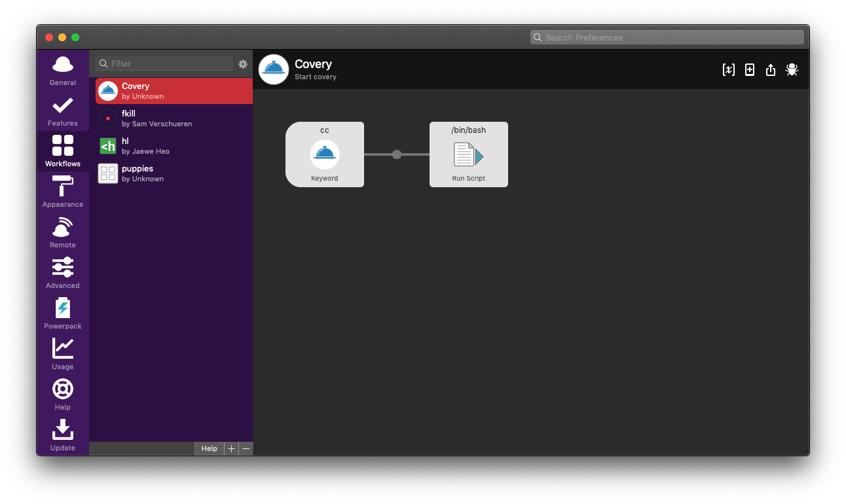Open the Appearance preferences tab
Image resolution: width=846 pixels, height=504 pixels.
63,192
